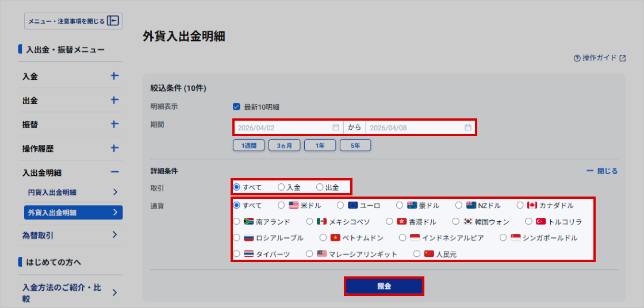Collapse detailed conditions with 閉じる

602,171
